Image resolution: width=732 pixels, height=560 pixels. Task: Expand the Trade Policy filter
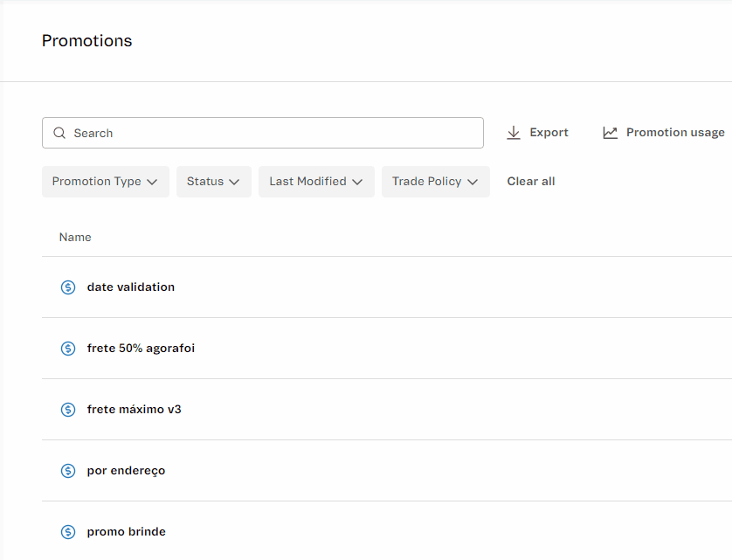pos(435,182)
